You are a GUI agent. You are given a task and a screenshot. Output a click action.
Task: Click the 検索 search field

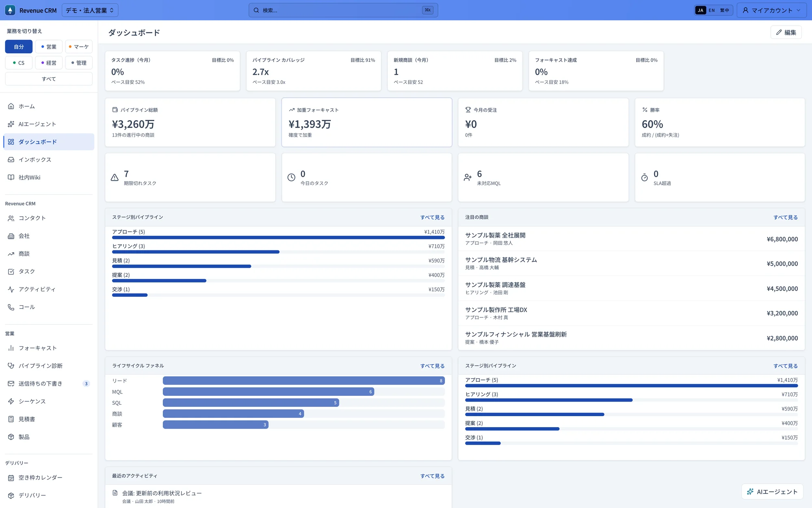point(343,10)
